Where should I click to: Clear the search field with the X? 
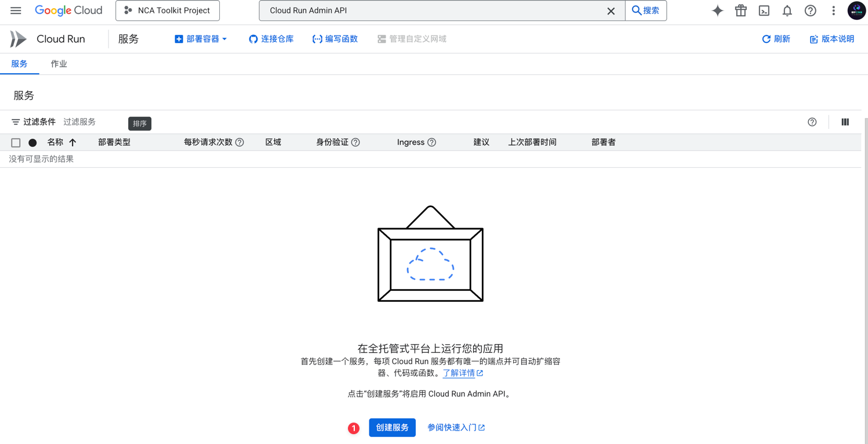point(611,10)
